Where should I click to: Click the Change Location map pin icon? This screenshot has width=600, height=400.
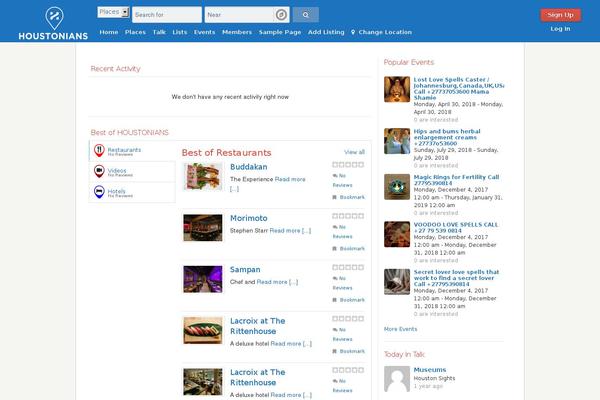[353, 33]
